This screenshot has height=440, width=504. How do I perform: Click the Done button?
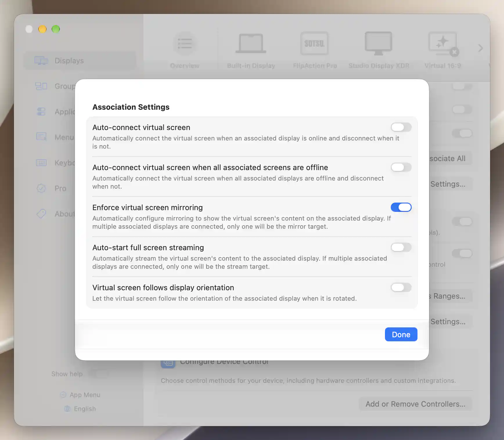[401, 334]
